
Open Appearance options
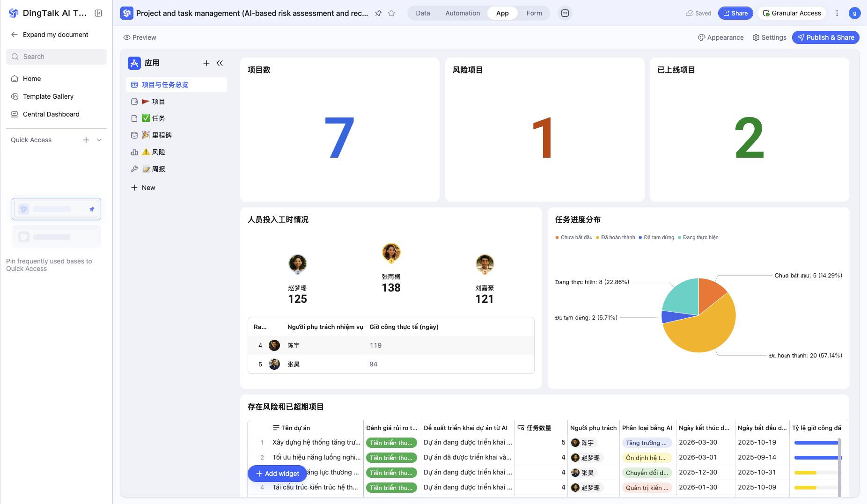click(720, 37)
